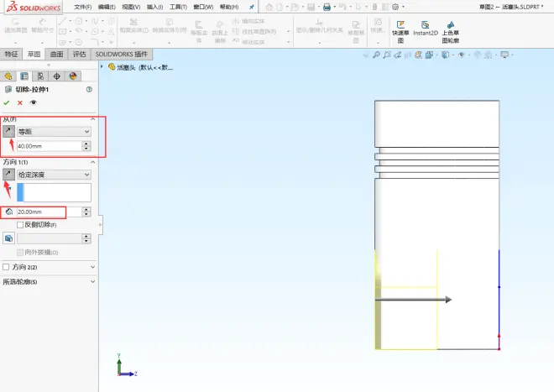Screen dimensions: 554x392
Task: Switch to the 草图 tab
Action: tap(34, 54)
